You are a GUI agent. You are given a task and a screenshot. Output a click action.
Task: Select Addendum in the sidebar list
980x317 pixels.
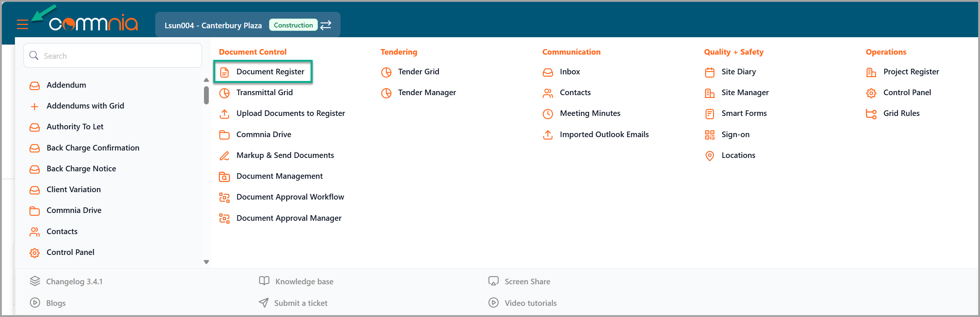click(x=66, y=85)
